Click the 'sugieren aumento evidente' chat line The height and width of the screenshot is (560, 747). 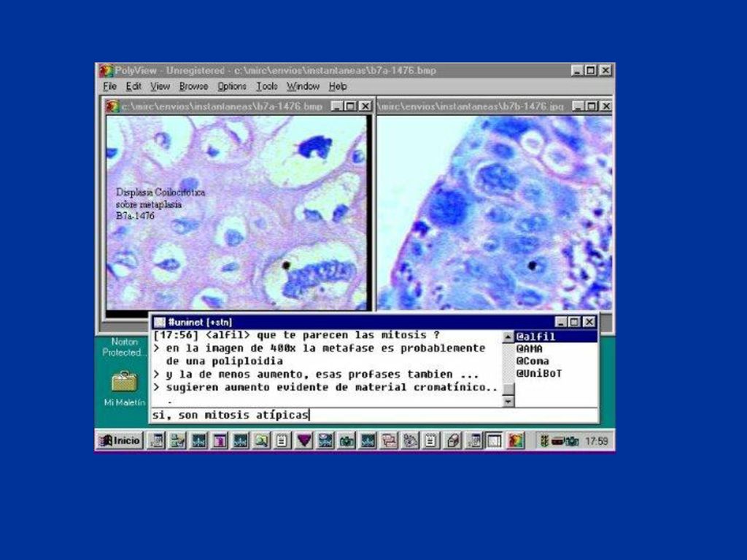click(327, 387)
